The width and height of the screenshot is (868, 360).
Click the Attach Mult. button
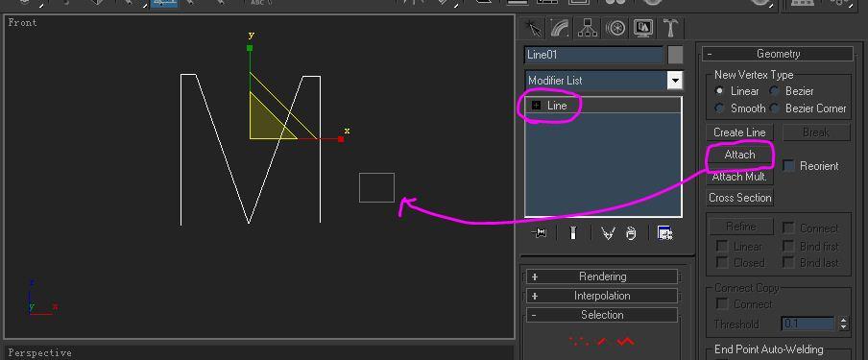[739, 177]
